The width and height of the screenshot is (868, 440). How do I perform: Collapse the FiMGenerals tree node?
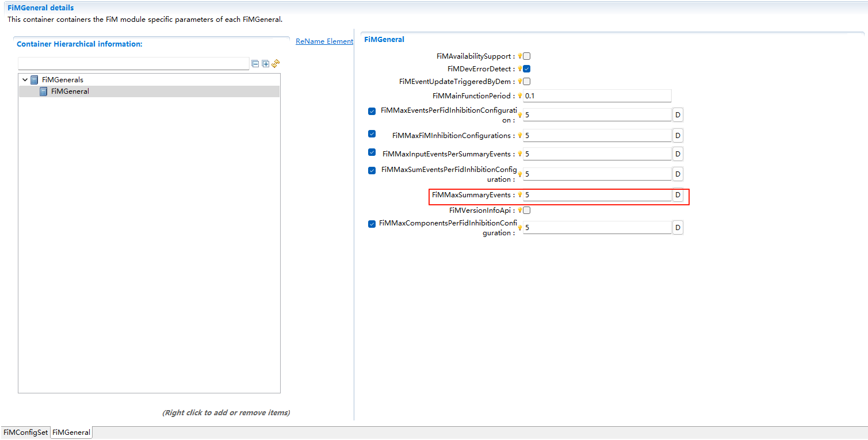[25, 79]
